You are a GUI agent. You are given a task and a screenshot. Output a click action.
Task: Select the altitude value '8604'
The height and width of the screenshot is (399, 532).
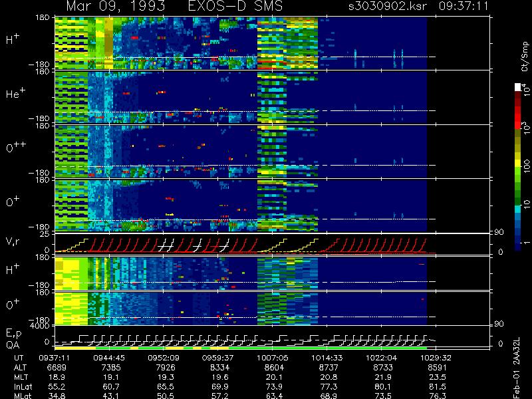(275, 368)
